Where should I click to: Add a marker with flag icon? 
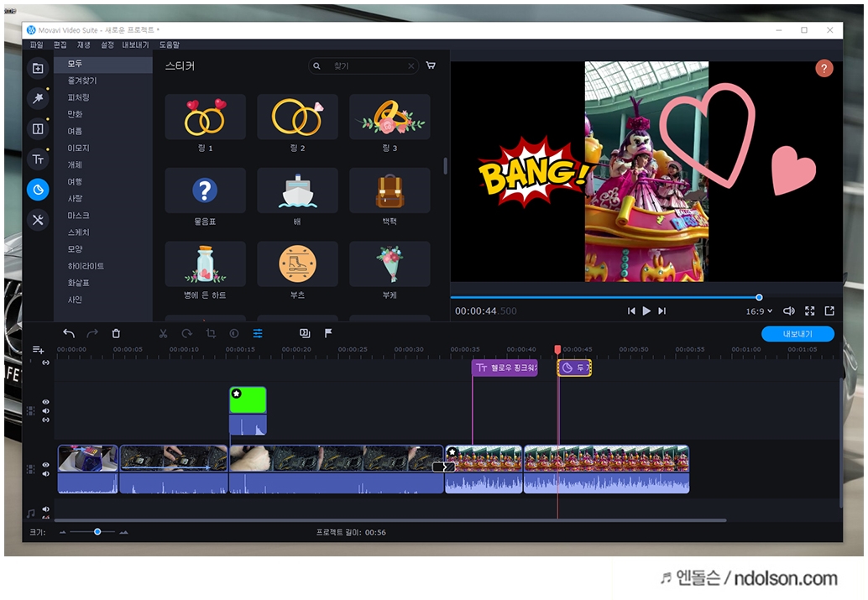(x=328, y=333)
